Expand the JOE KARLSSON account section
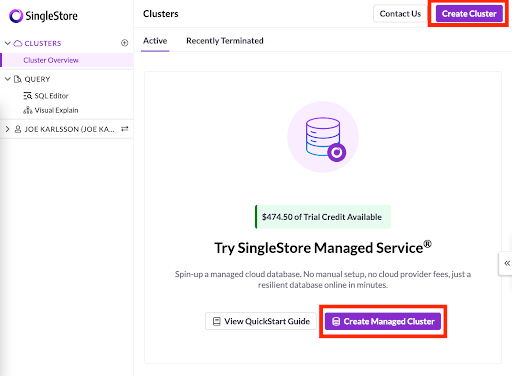 7,129
